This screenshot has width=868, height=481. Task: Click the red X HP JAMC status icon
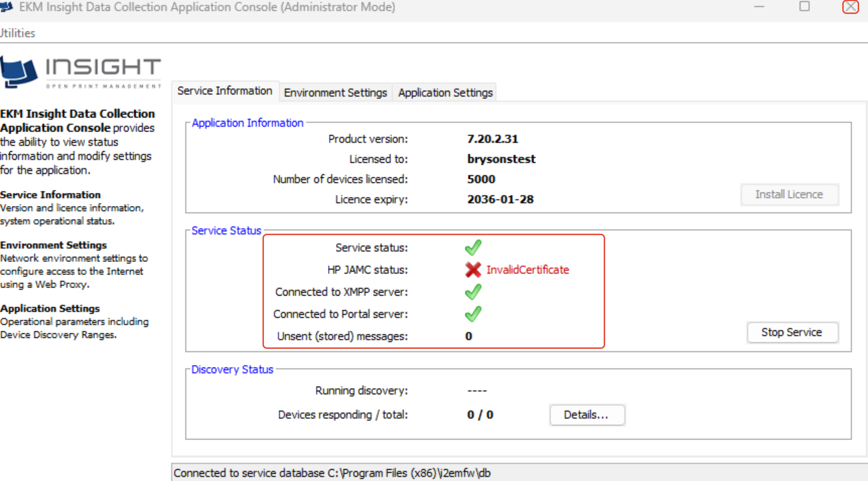(x=473, y=270)
